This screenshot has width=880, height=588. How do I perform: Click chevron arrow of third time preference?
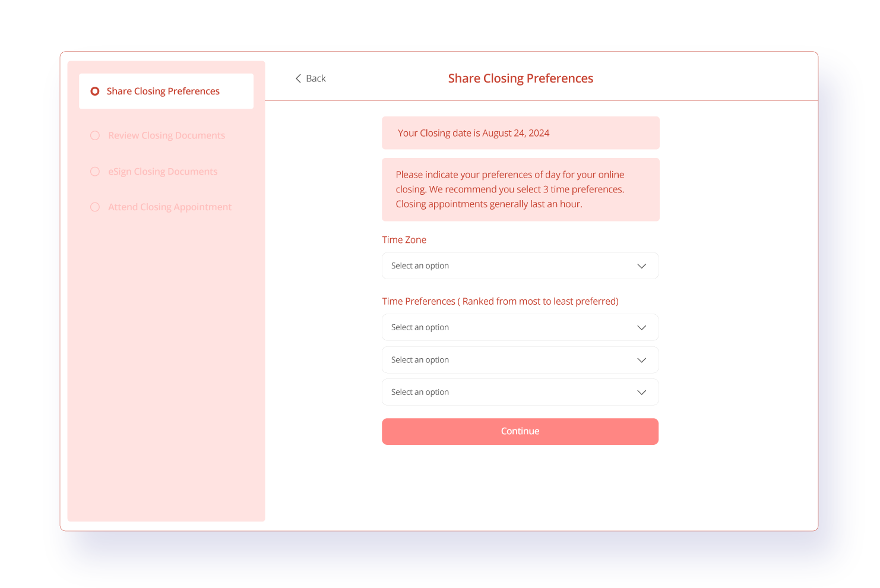coord(641,393)
